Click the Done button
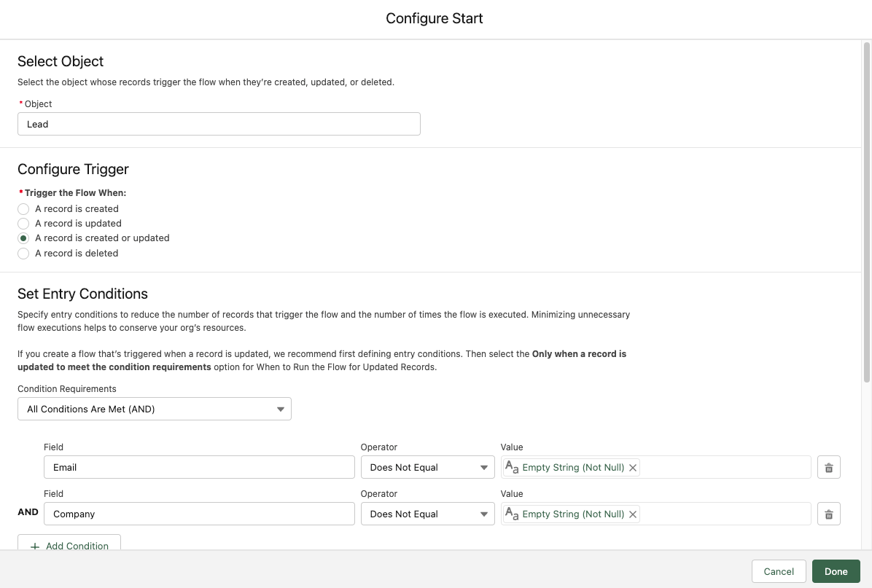 click(836, 571)
